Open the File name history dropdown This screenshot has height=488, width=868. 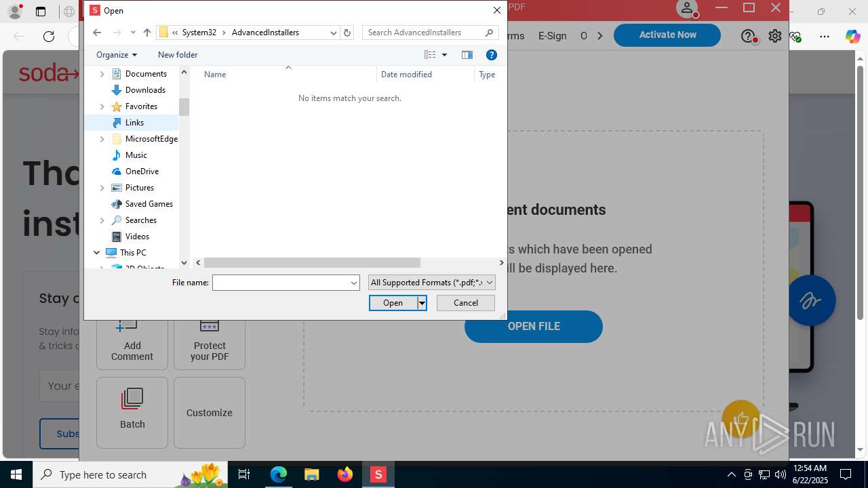tap(354, 283)
